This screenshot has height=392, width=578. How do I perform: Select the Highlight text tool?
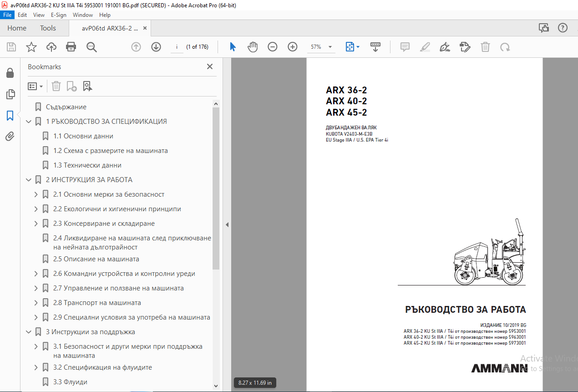pyautogui.click(x=425, y=47)
